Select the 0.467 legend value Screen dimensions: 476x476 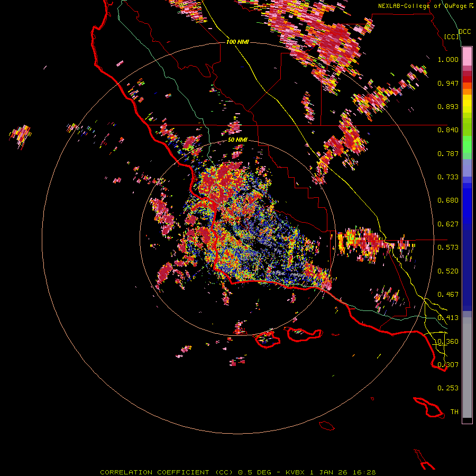tap(448, 294)
